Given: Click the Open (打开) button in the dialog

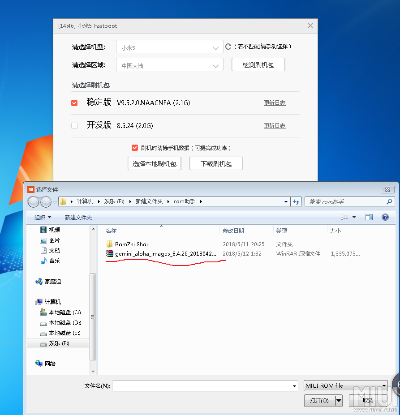Looking at the screenshot, I should point(319,400).
